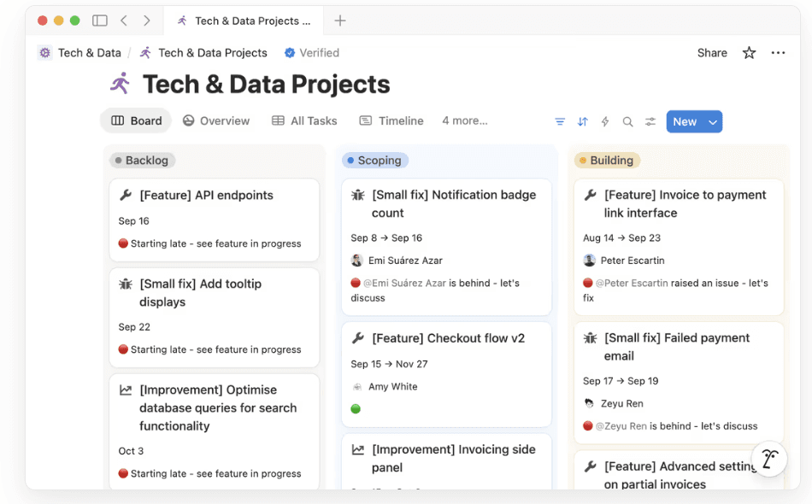Open the ellipsis more-options menu
This screenshot has height=504, width=812.
click(x=778, y=52)
